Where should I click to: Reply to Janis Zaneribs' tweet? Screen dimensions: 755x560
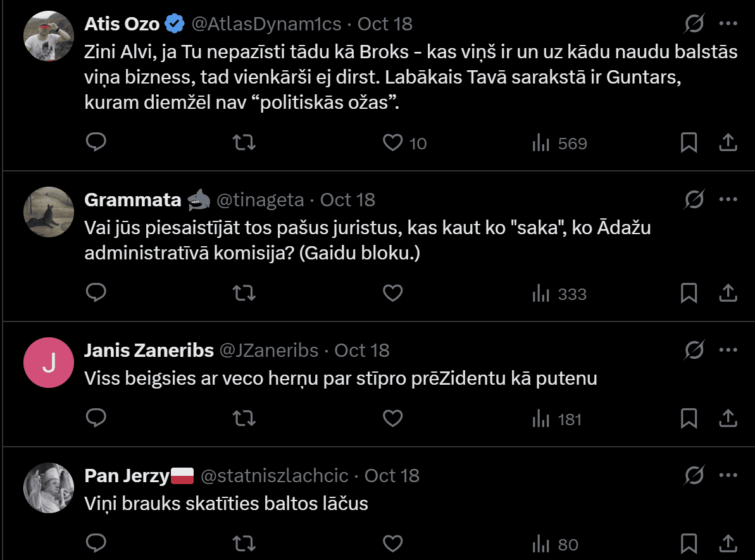[x=96, y=418]
